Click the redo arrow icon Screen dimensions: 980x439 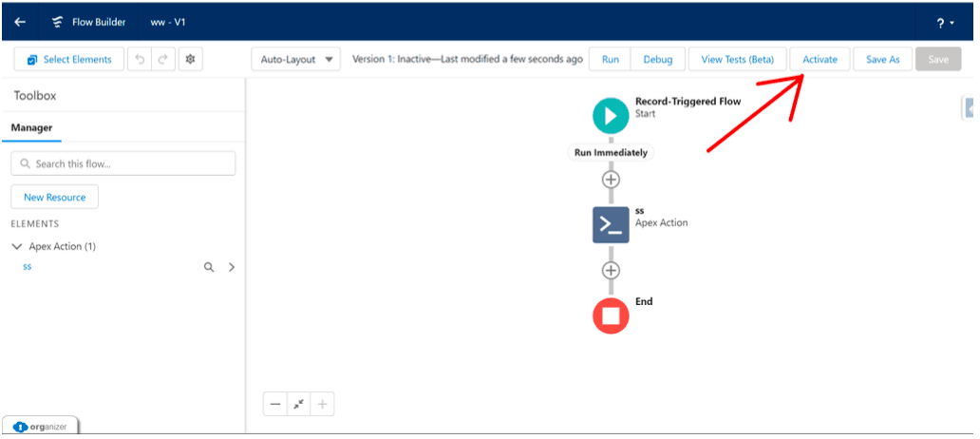click(x=163, y=59)
